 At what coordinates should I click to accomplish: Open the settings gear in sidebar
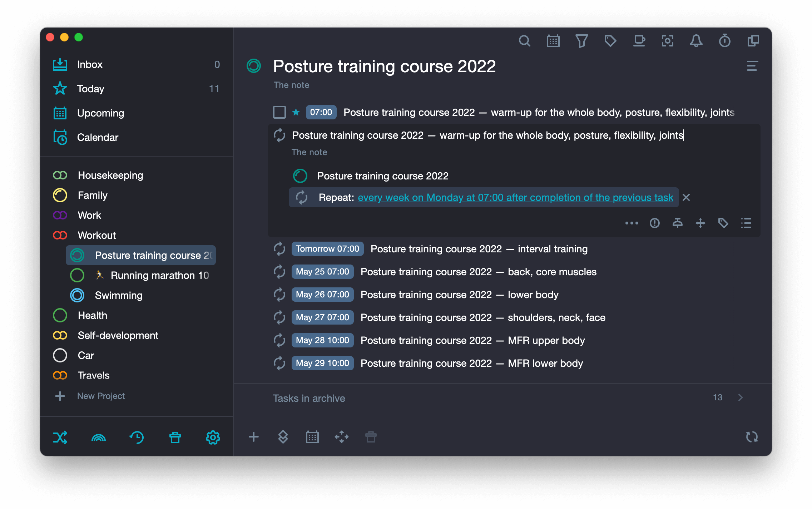[213, 437]
